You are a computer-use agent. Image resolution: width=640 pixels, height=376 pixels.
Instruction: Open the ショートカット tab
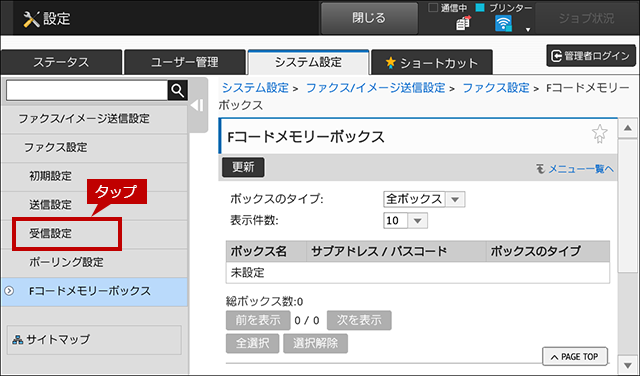pos(431,63)
